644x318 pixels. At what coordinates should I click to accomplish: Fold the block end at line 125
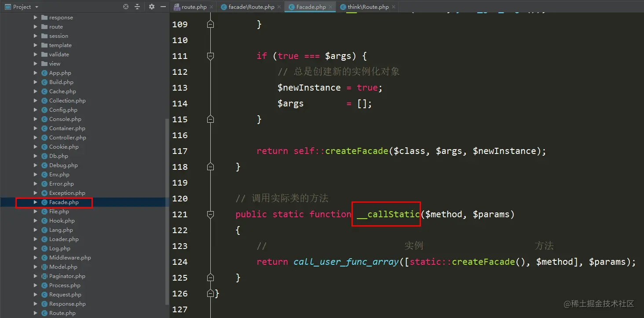[210, 278]
